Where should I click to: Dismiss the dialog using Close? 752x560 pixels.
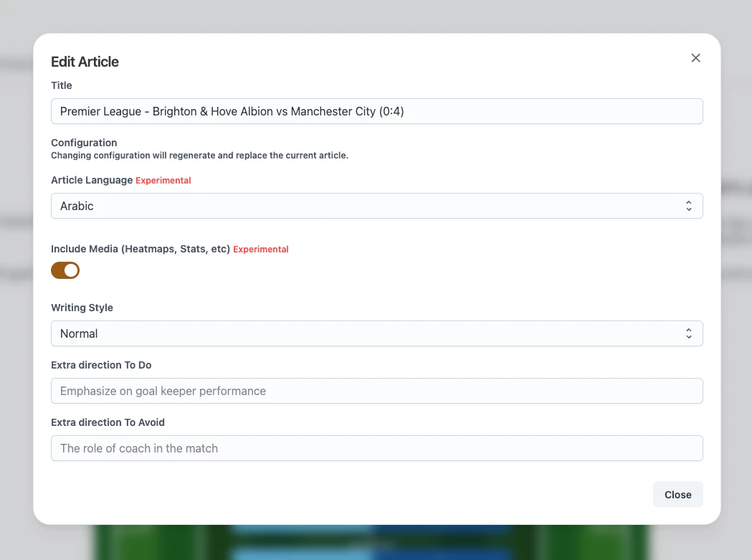677,494
